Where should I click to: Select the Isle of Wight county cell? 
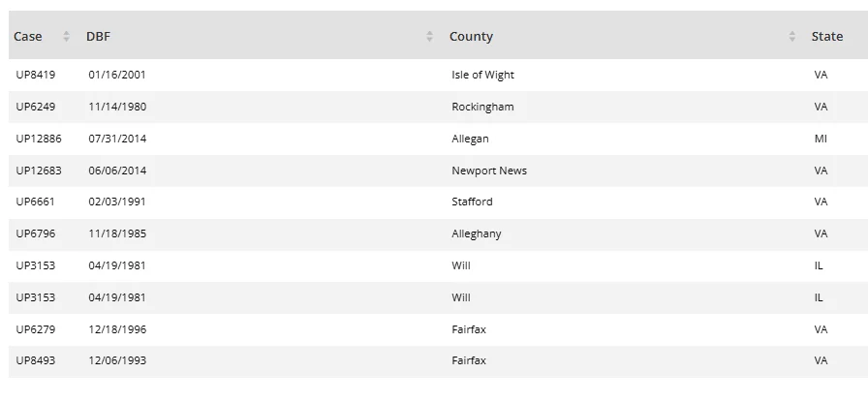[482, 75]
